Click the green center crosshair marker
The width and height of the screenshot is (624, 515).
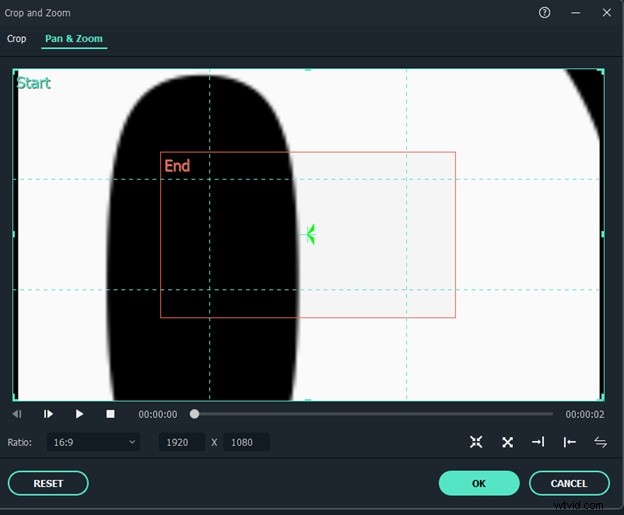[x=310, y=234]
